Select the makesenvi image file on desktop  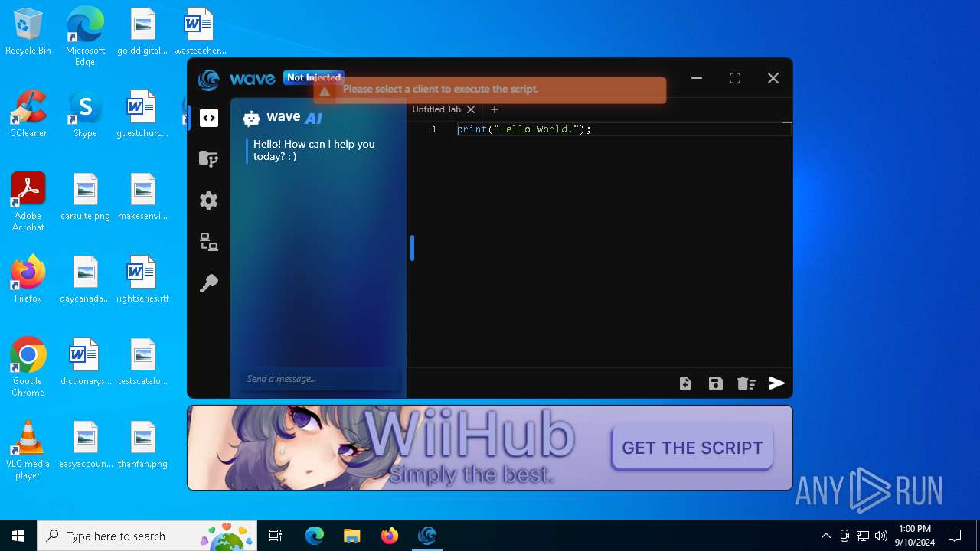pyautogui.click(x=142, y=197)
